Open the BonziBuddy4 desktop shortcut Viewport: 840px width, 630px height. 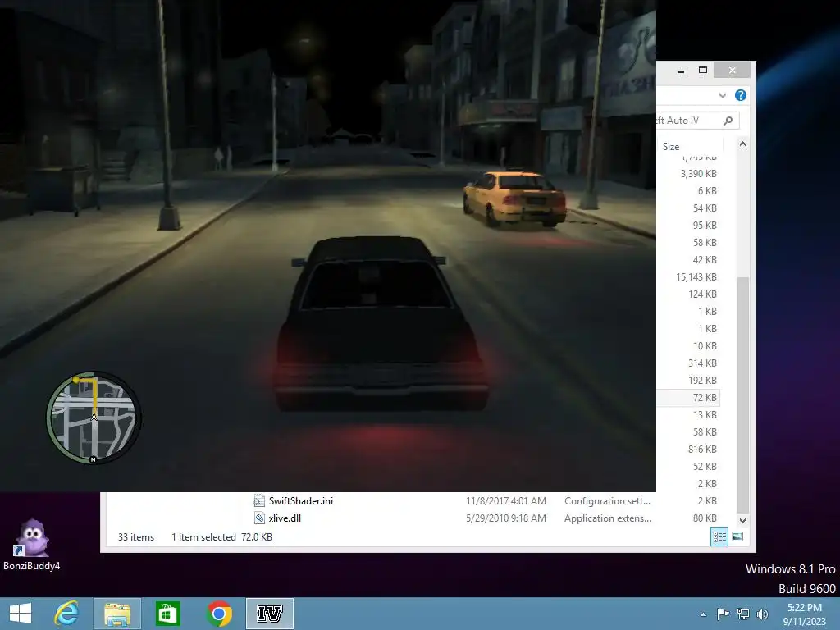tap(32, 545)
